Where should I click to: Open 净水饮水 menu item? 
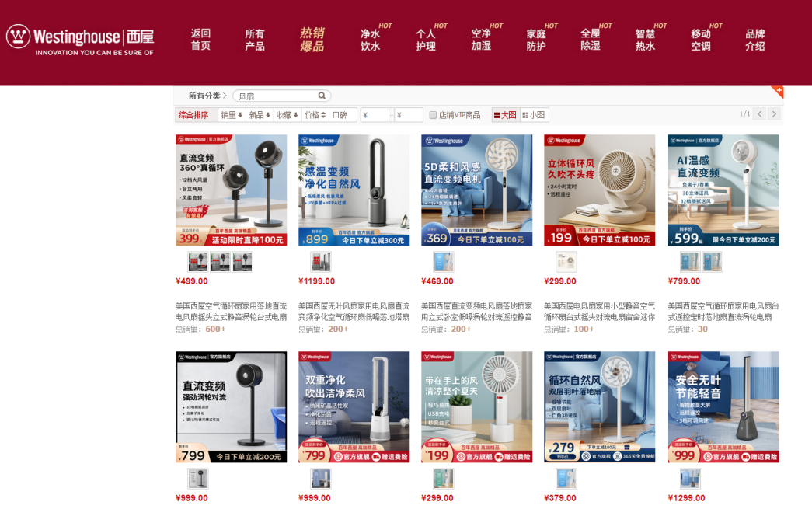click(371, 40)
